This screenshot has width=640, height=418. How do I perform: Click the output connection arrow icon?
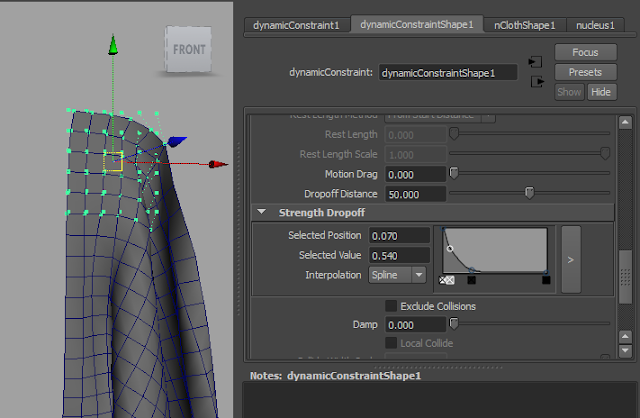538,82
